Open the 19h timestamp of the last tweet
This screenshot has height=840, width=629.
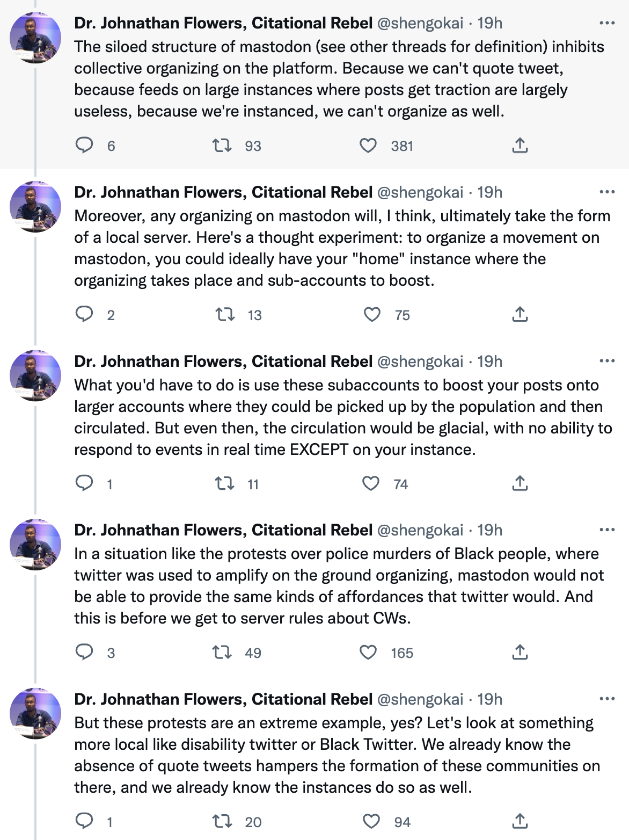tap(489, 699)
